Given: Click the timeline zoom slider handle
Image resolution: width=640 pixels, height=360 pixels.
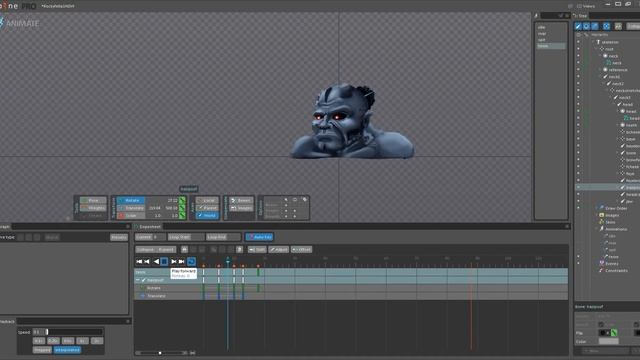Looking at the screenshot, I should [x=160, y=353].
